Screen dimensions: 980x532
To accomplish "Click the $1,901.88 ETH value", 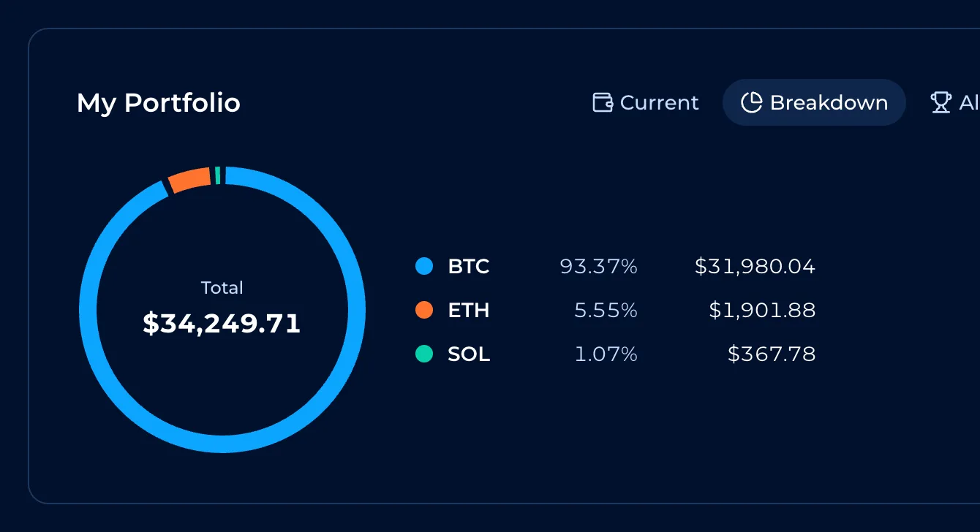I will pos(762,311).
